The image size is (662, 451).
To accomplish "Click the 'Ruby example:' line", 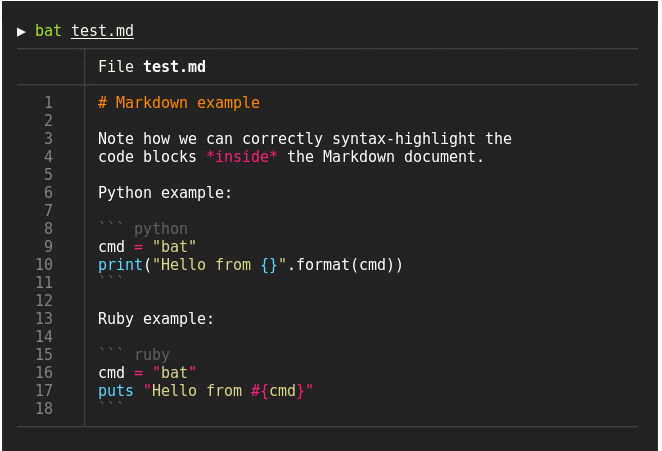I will [x=156, y=319].
